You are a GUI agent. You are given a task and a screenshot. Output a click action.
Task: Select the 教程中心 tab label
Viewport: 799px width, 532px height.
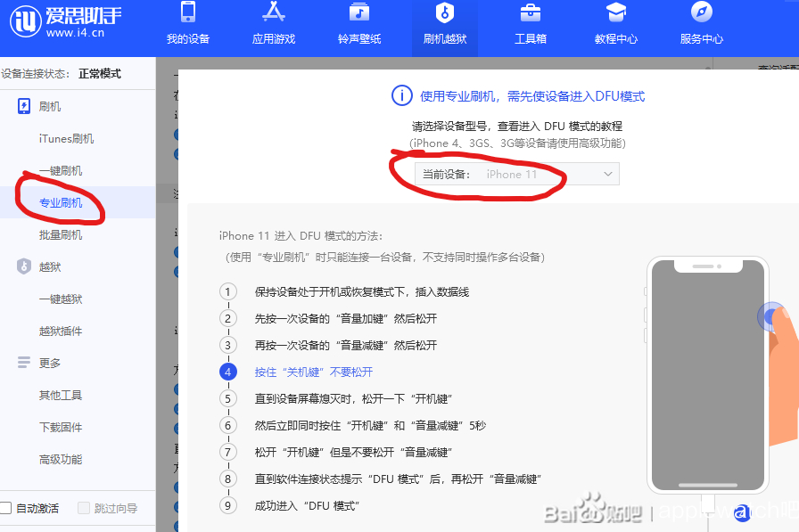pyautogui.click(x=616, y=38)
